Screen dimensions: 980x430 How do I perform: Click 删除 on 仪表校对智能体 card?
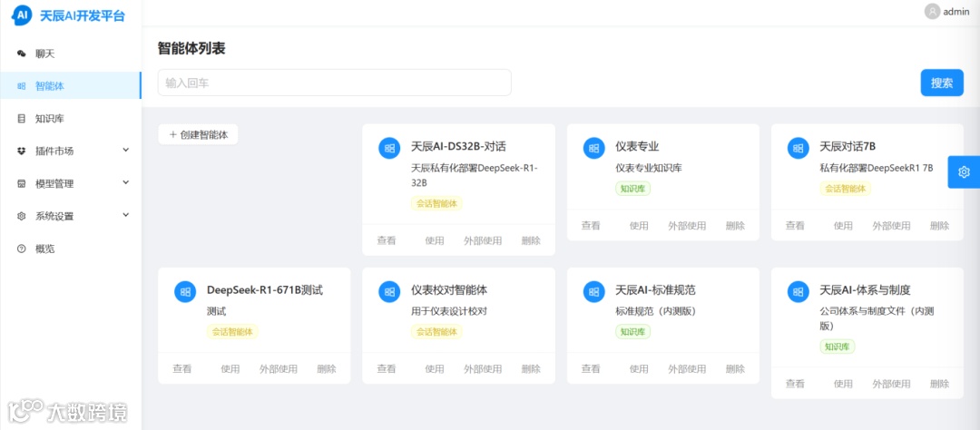click(x=531, y=368)
